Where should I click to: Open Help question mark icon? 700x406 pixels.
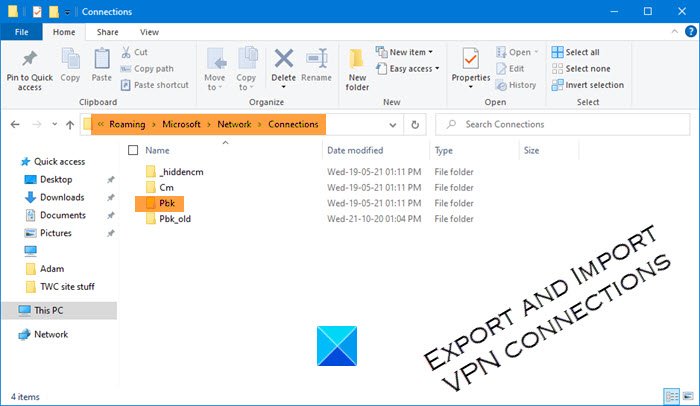pyautogui.click(x=691, y=32)
